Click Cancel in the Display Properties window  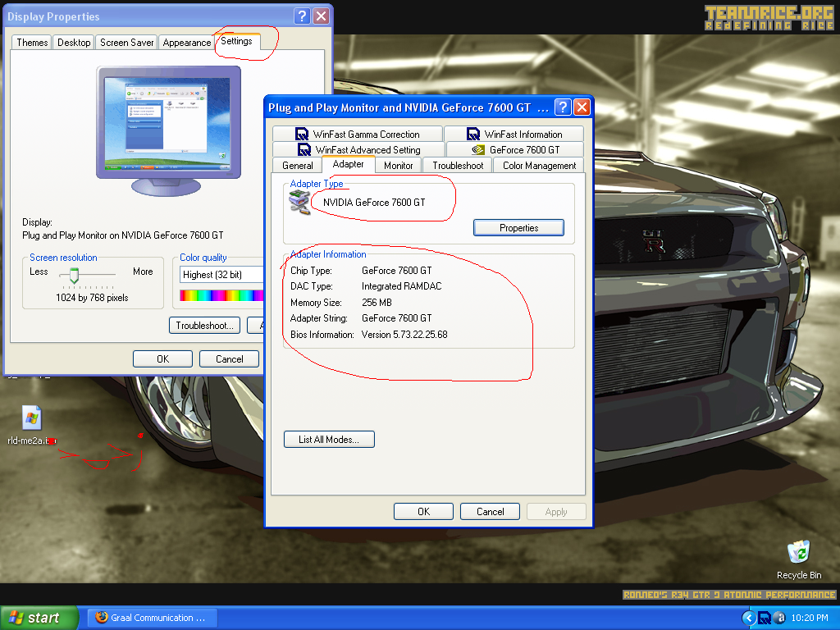(230, 359)
